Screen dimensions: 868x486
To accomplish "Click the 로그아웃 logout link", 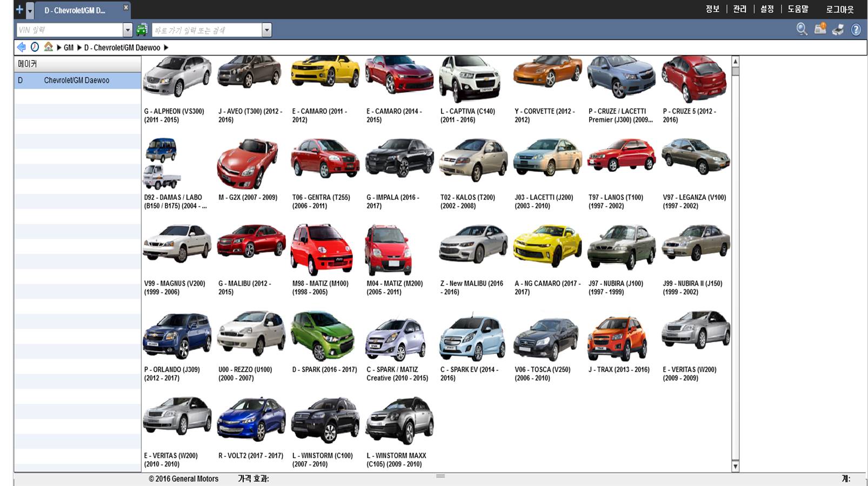I will click(840, 9).
